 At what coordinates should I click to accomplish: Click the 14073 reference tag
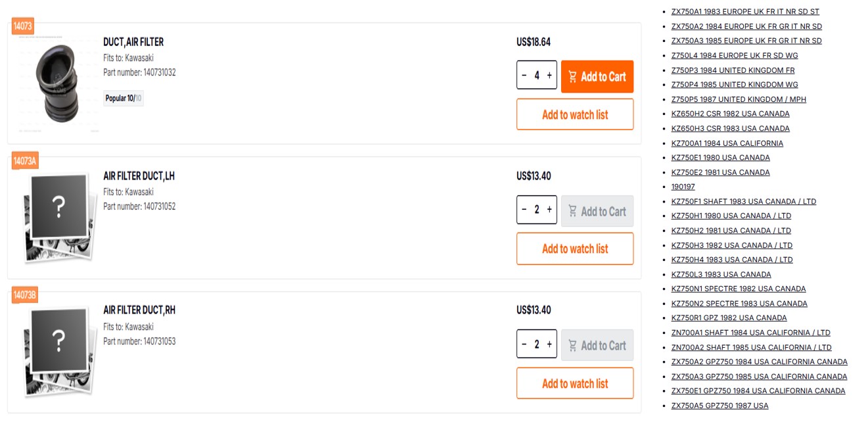pyautogui.click(x=22, y=27)
